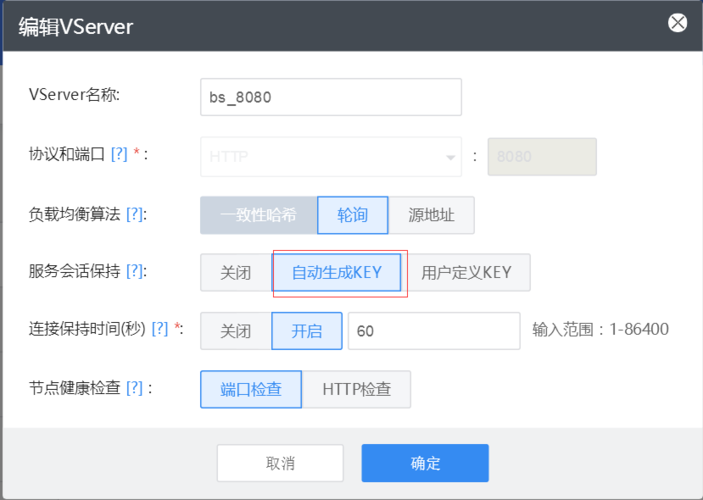Screen dimensions: 703x500
Task: Click the 8080 port field
Action: pos(542,157)
